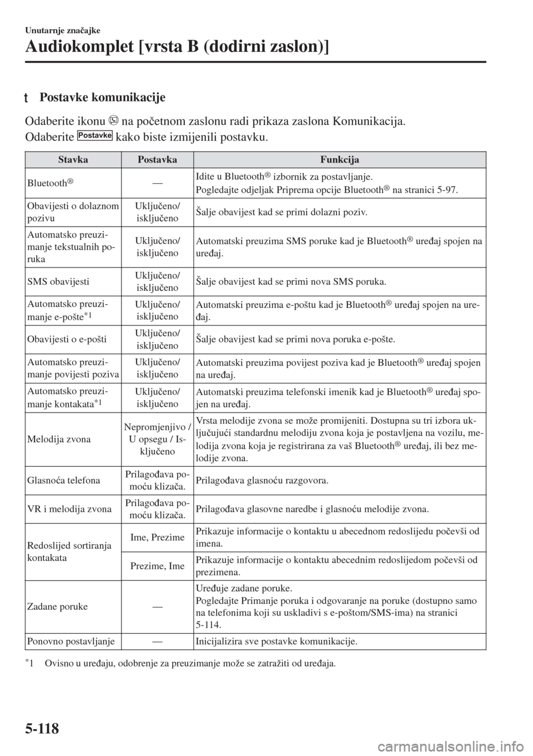Click the communication icon after 'Odaberite ikonu'
This screenshot has width=533, height=756.
(x=114, y=120)
